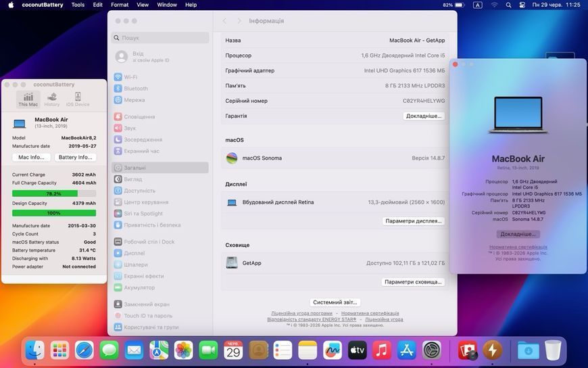Open Music app in Dock
The height and width of the screenshot is (368, 588).
point(382,350)
